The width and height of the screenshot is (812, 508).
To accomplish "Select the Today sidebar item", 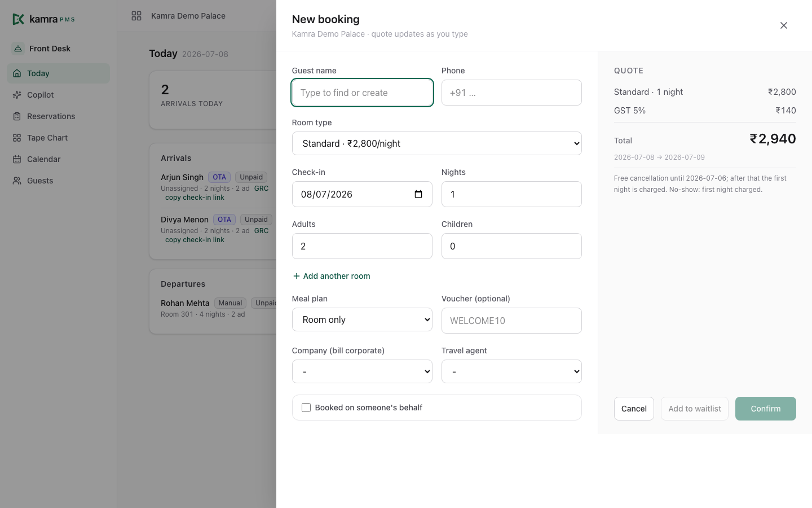I will point(58,73).
